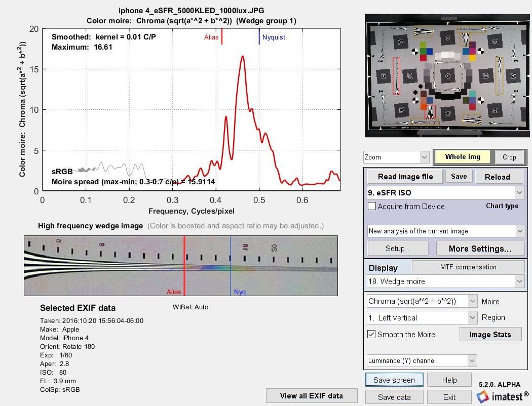
Task: Click the ISO: 80 EXIF line
Action: click(x=53, y=373)
